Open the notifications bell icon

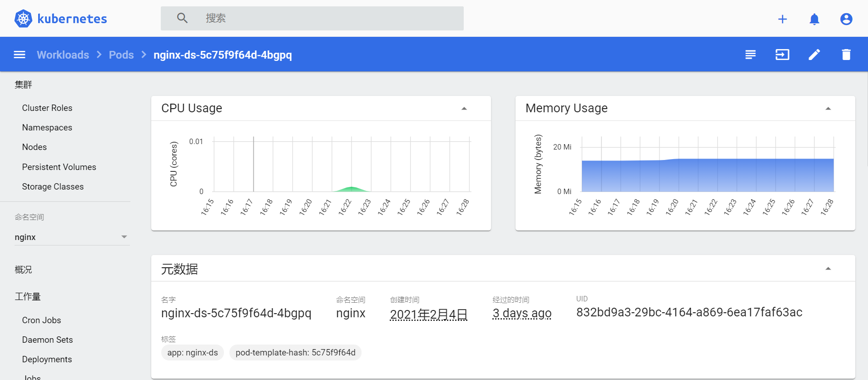click(x=814, y=19)
